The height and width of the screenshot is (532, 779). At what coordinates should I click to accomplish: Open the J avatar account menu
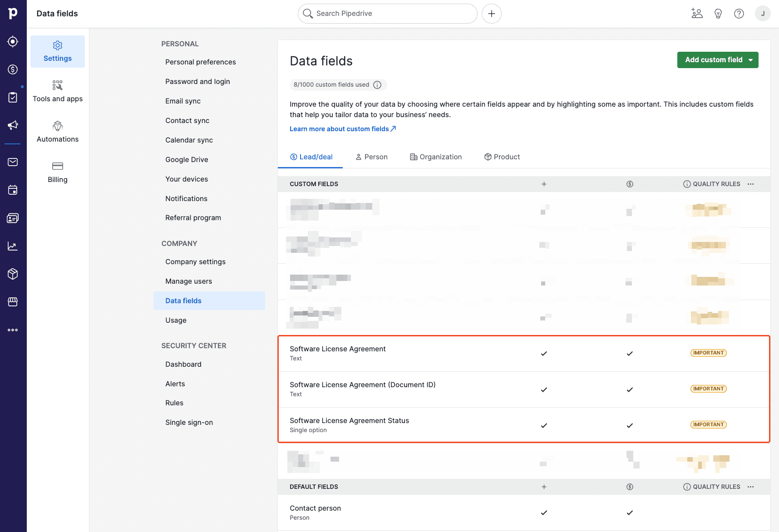[x=763, y=13]
